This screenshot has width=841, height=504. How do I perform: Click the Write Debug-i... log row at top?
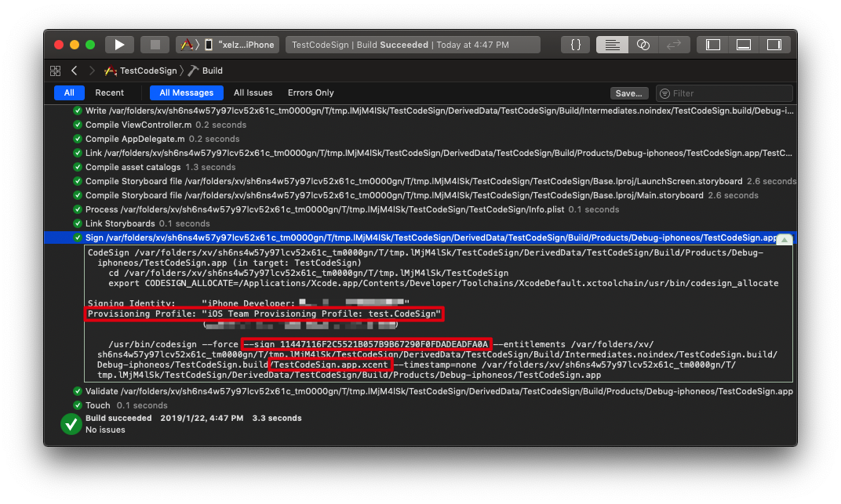click(420, 111)
